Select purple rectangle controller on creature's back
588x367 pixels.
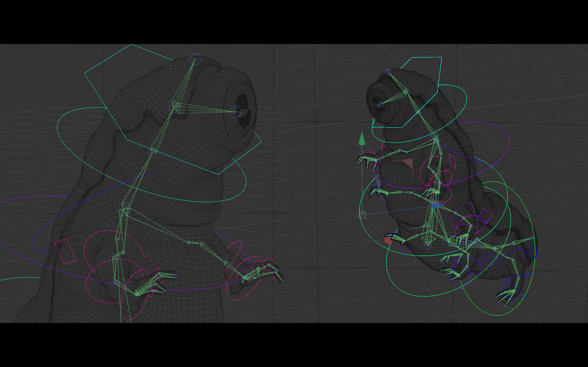pyautogui.click(x=485, y=216)
